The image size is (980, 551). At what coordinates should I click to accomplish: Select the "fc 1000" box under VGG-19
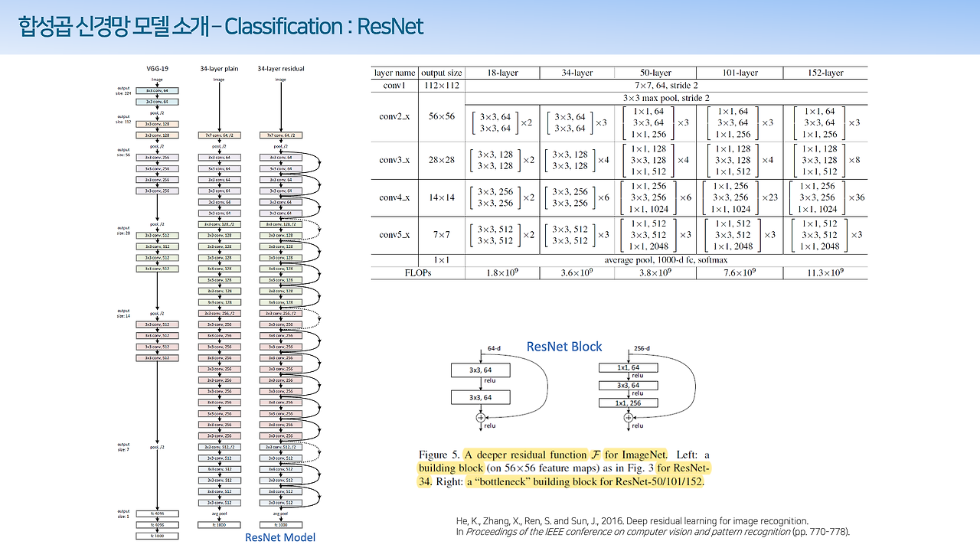(157, 536)
